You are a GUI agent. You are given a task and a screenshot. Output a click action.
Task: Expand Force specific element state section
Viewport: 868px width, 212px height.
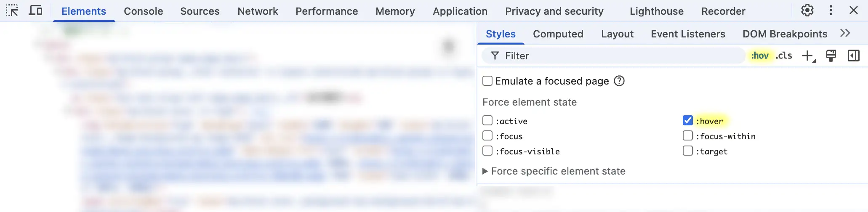(485, 171)
